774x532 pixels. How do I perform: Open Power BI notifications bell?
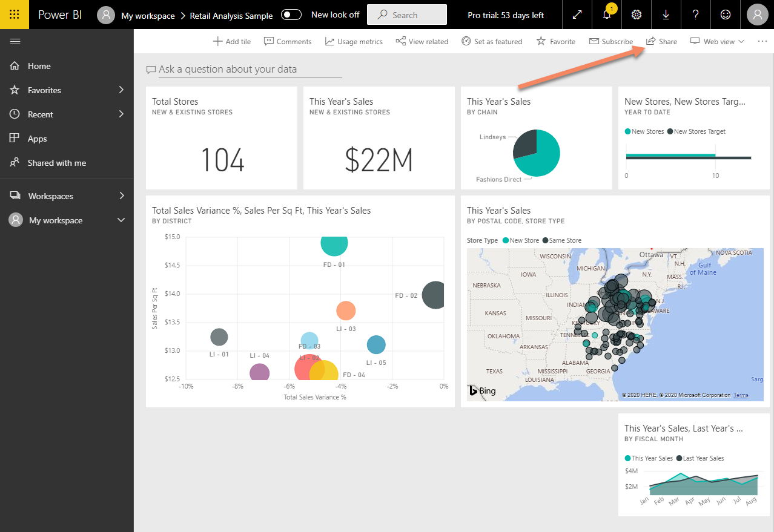(x=606, y=15)
